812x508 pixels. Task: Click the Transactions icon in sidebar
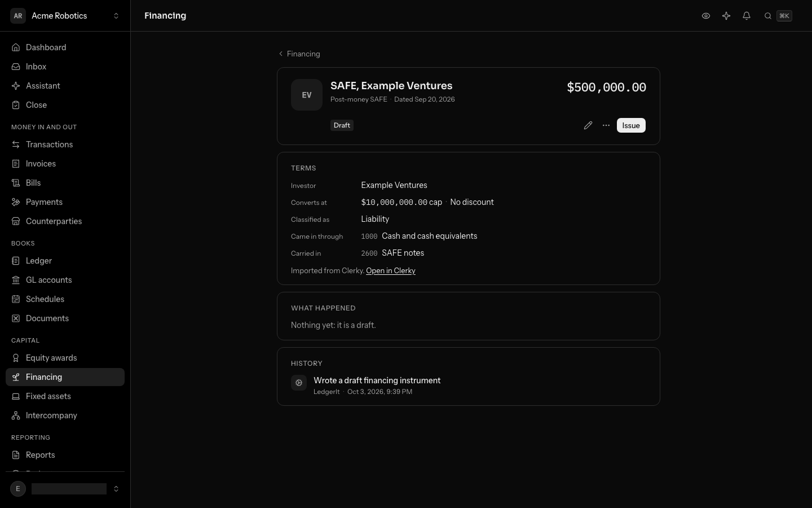pyautogui.click(x=16, y=144)
